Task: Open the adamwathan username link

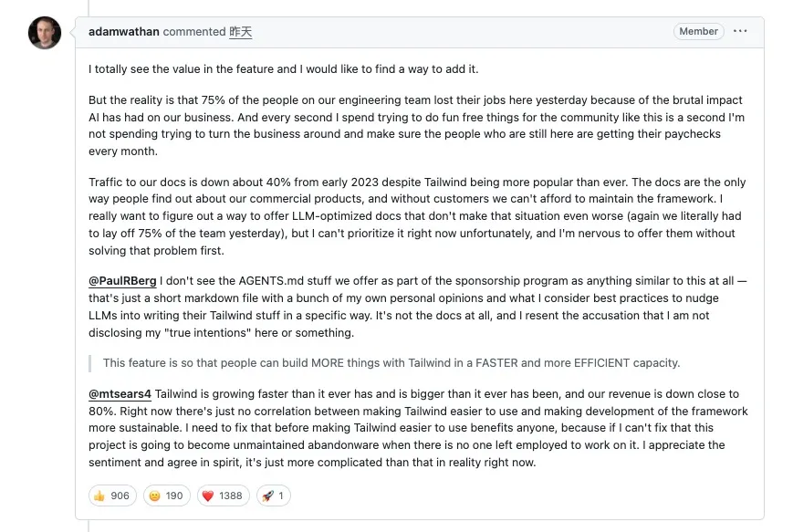Action: pyautogui.click(x=124, y=32)
